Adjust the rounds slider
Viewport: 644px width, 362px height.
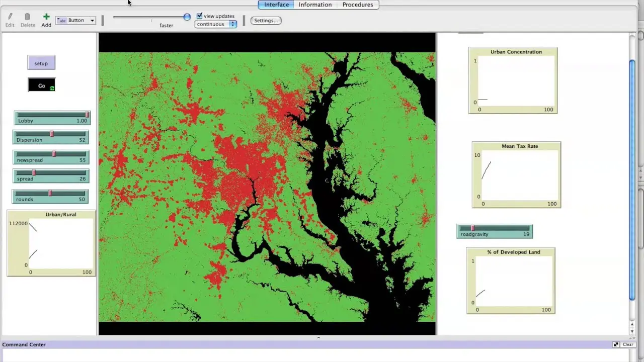coord(50,196)
